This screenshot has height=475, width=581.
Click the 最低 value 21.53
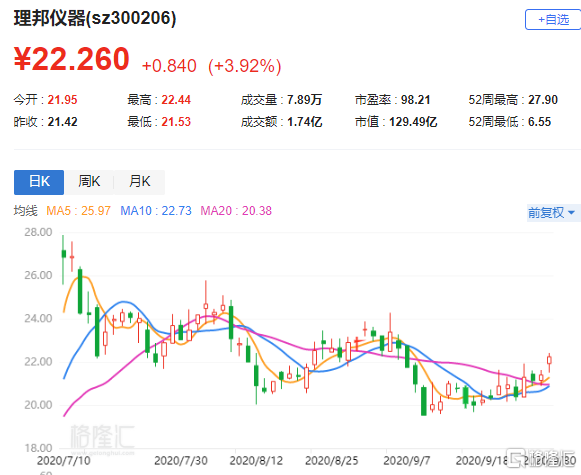coord(176,122)
